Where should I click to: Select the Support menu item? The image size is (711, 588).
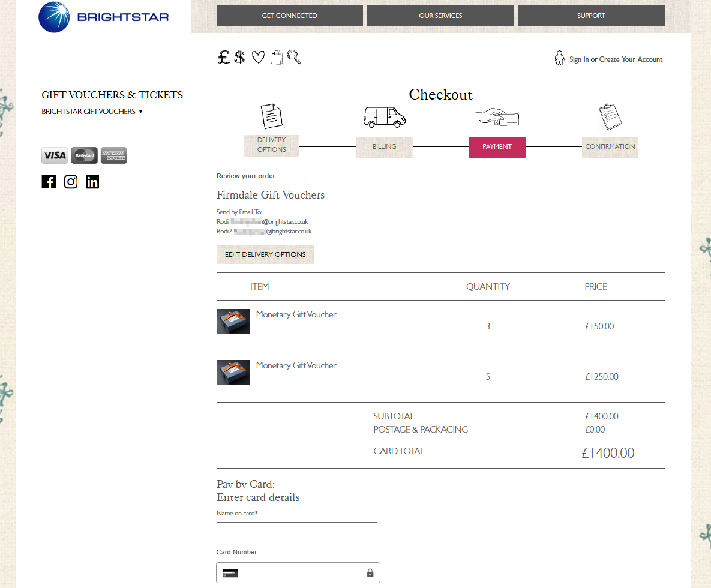pyautogui.click(x=591, y=15)
